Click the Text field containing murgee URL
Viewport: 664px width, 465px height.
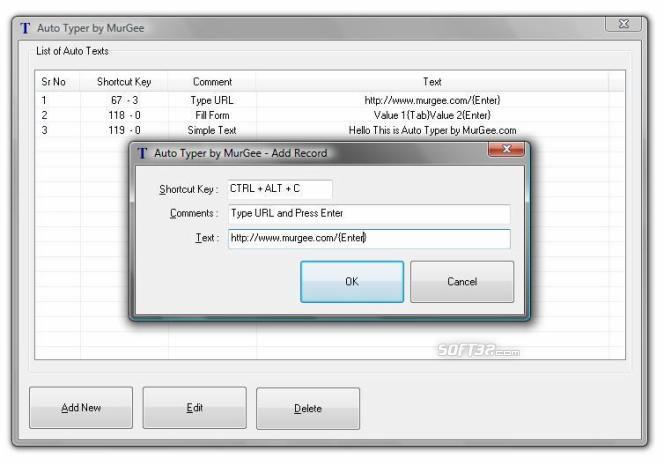pos(369,238)
